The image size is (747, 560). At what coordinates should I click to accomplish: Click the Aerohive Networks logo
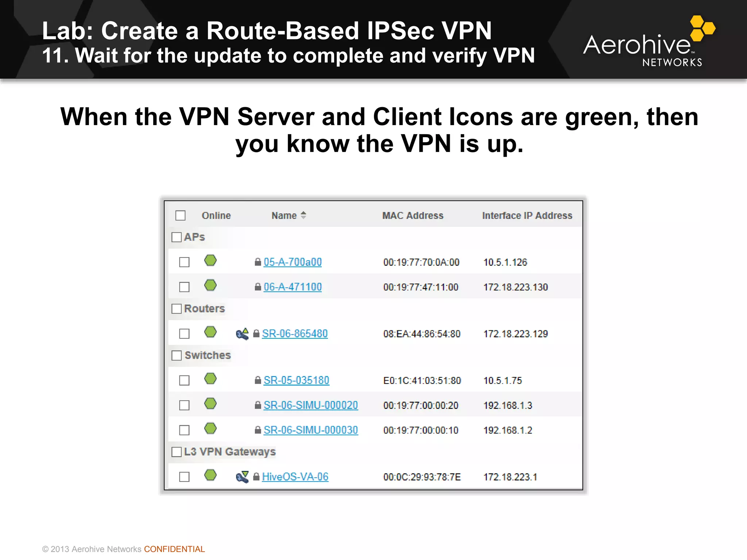649,41
